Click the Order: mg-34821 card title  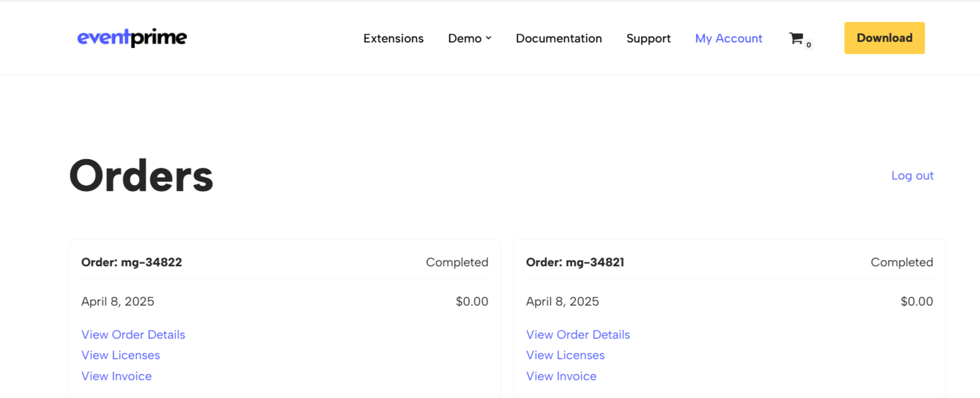pyautogui.click(x=575, y=262)
